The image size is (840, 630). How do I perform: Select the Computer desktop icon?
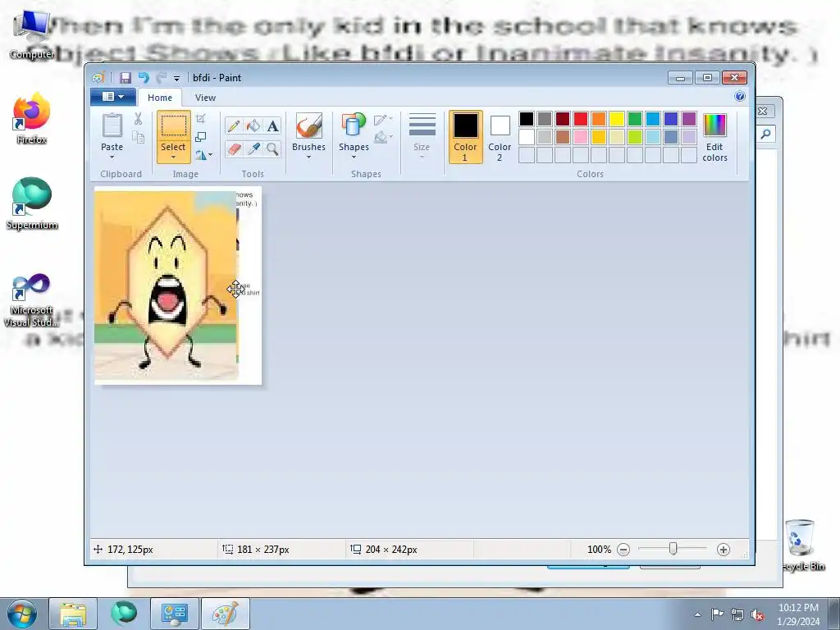coord(31,34)
